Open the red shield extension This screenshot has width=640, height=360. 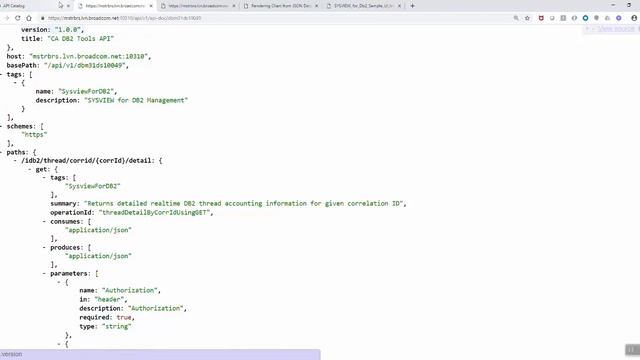(x=541, y=18)
